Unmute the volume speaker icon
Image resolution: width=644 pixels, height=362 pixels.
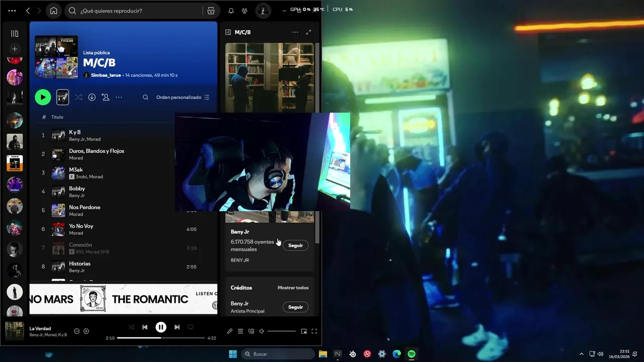262,331
